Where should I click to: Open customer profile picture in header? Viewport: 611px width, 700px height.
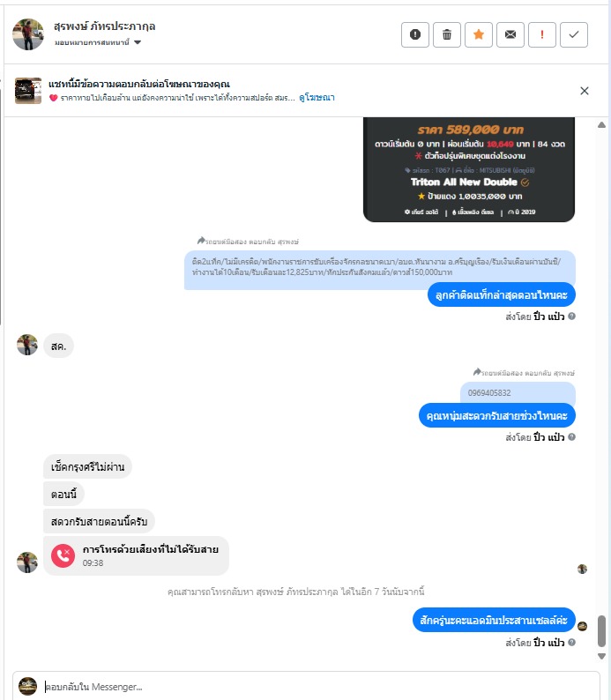[x=28, y=34]
